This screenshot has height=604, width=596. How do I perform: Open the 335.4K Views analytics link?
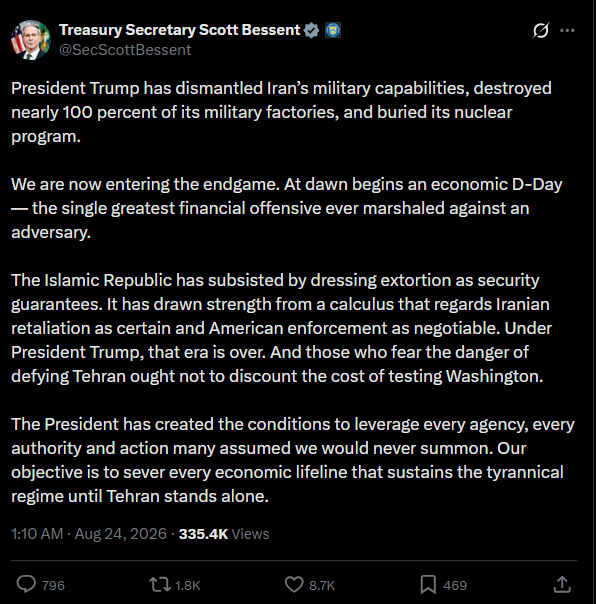(224, 534)
